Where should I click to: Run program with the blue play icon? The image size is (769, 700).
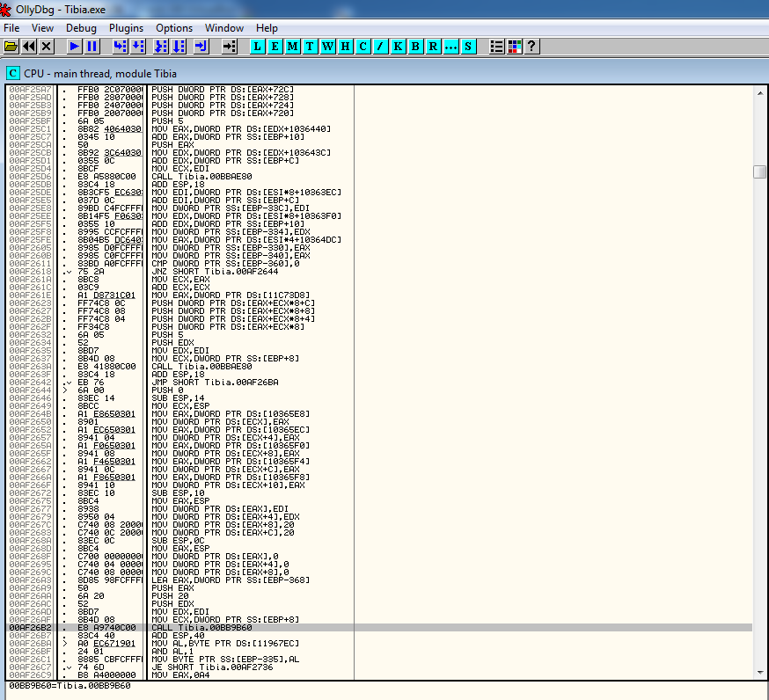click(x=75, y=47)
